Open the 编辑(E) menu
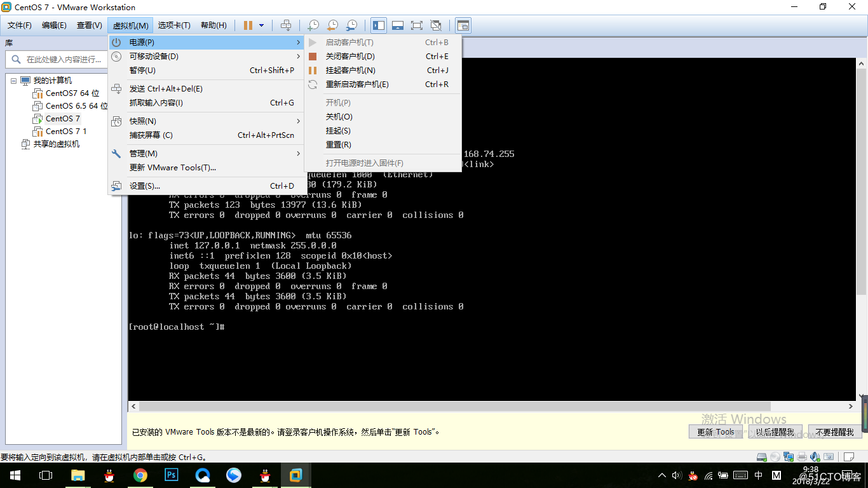Image resolution: width=868 pixels, height=488 pixels. [x=54, y=25]
